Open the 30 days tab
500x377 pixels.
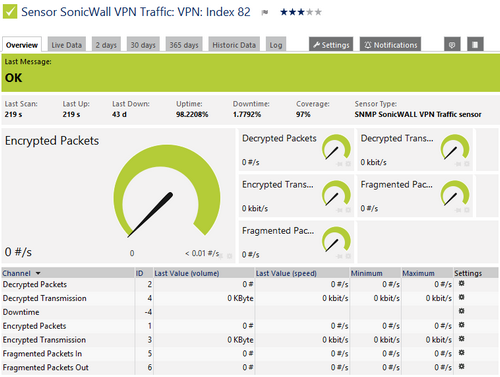point(143,45)
